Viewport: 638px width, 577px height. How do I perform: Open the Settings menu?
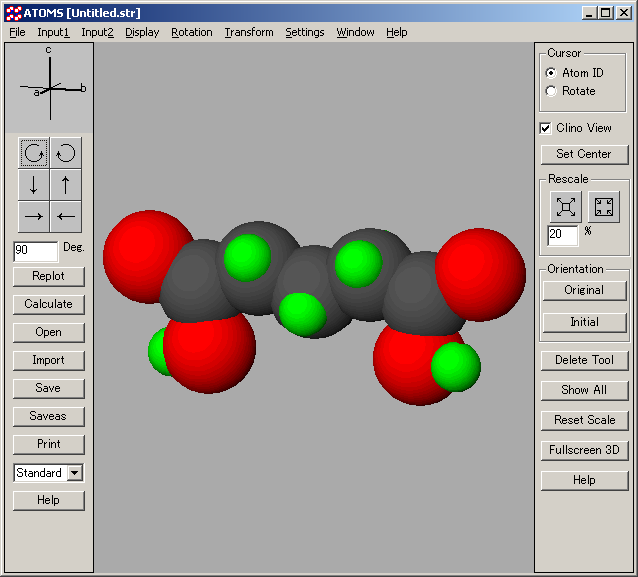[304, 32]
